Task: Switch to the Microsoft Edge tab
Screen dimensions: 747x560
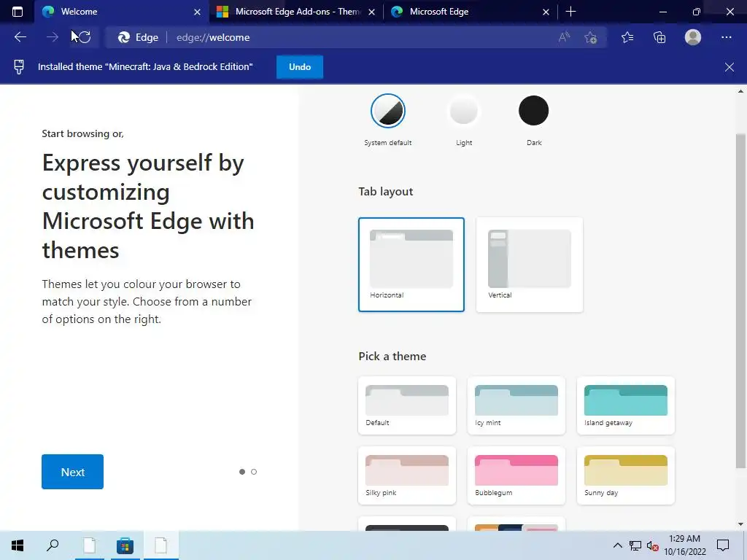Action: [x=471, y=12]
